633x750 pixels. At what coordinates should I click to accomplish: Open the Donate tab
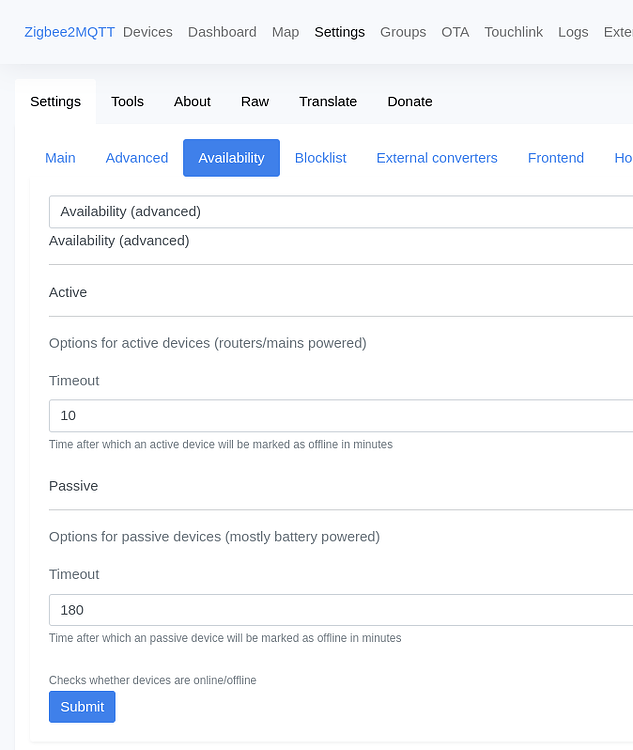410,101
